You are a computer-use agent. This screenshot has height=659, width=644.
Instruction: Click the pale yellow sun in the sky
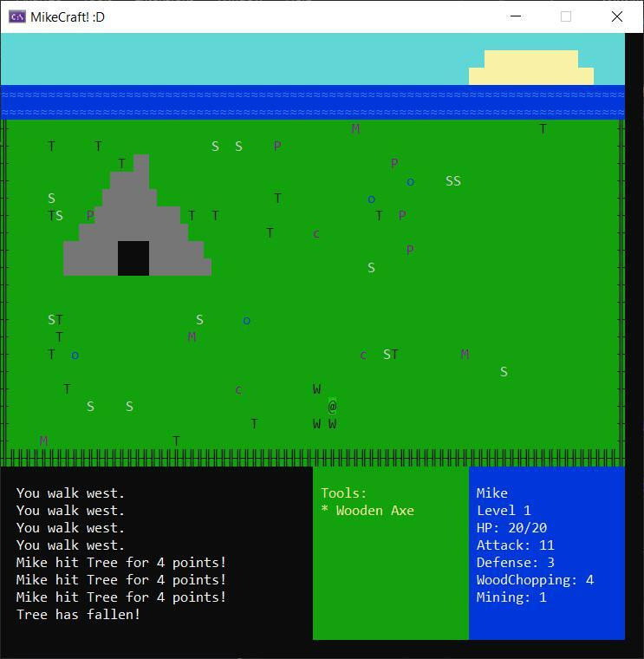(x=531, y=68)
